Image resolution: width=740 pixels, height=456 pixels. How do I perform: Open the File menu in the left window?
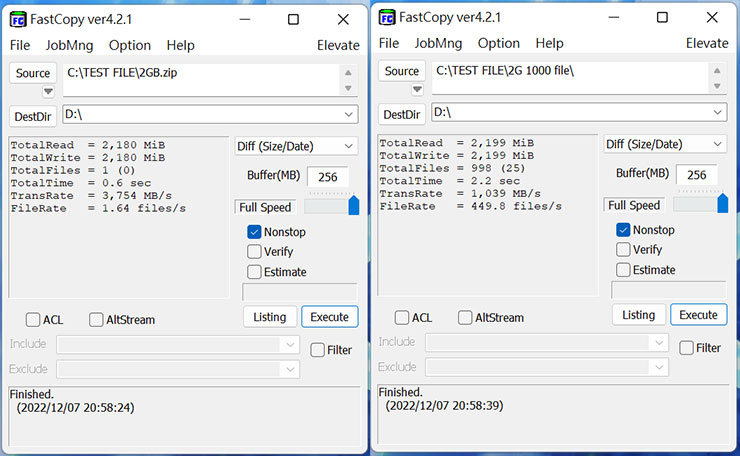(20, 45)
